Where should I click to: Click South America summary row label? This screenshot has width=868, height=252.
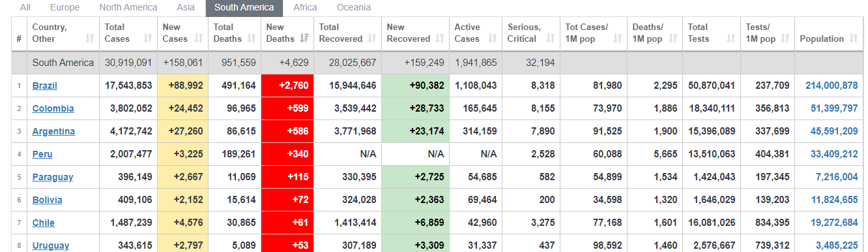tap(63, 63)
